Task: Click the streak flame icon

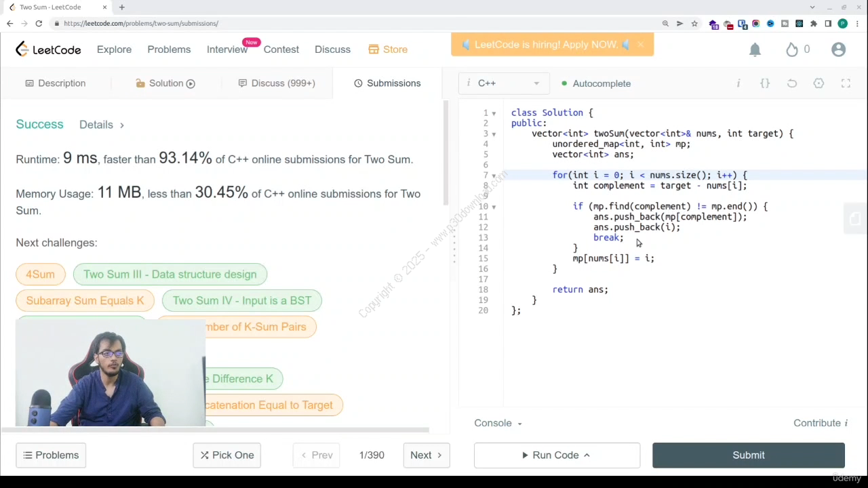Action: pyautogui.click(x=792, y=49)
